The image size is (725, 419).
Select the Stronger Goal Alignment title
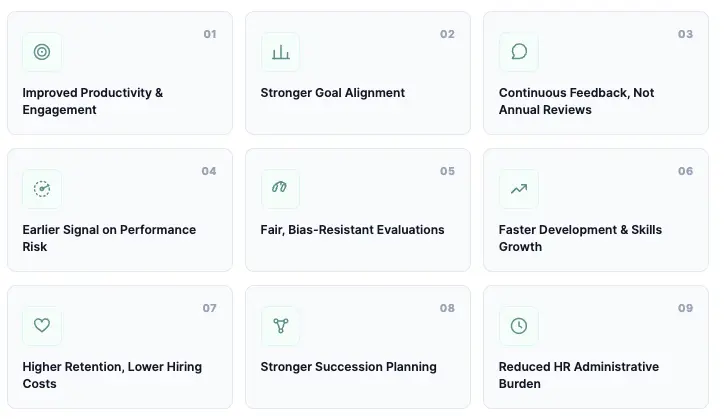(x=332, y=93)
